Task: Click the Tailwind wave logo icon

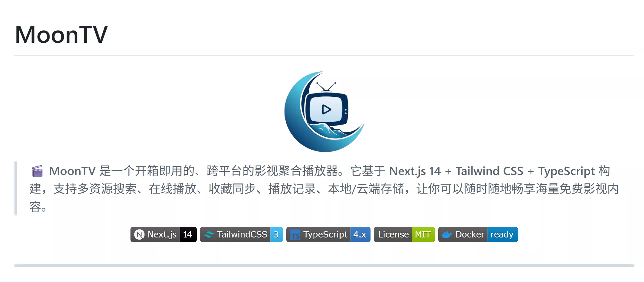Action: pyautogui.click(x=209, y=235)
